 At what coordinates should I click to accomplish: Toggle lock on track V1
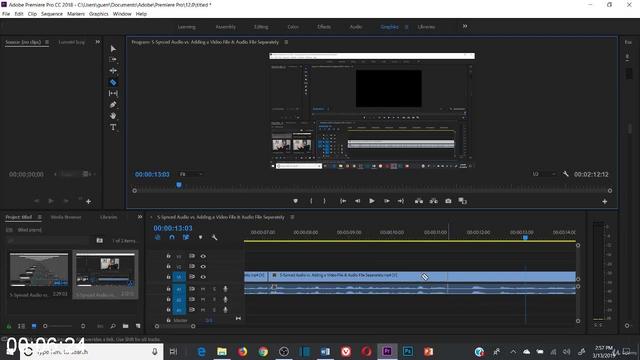point(168,277)
